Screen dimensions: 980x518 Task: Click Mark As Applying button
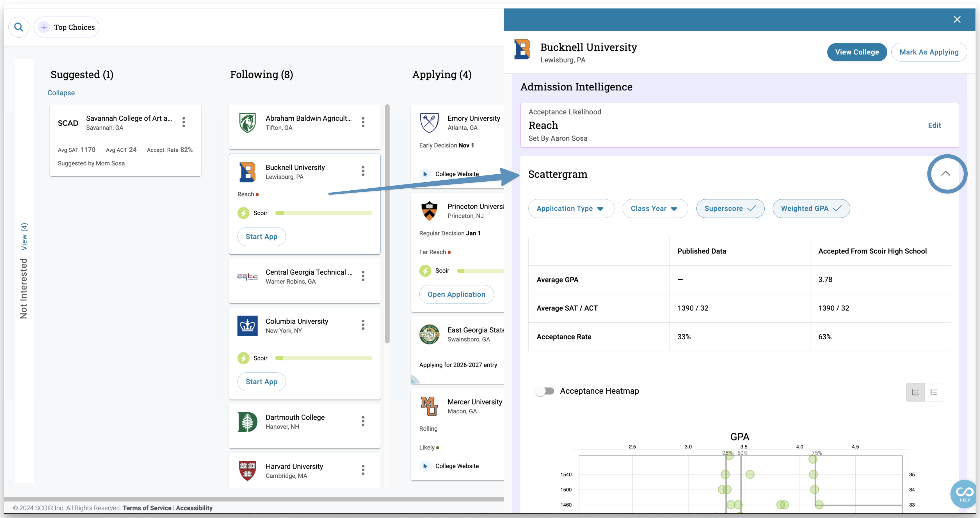929,52
